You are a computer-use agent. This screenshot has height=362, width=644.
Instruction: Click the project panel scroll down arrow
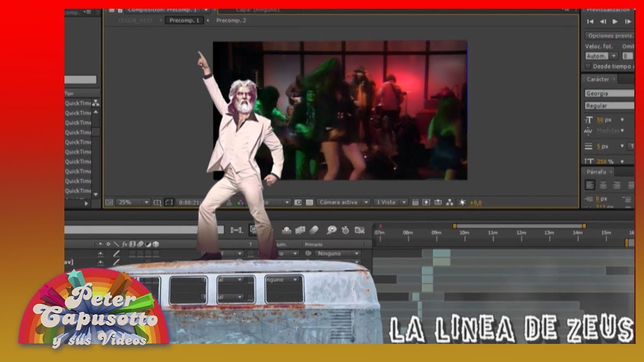pos(95,194)
